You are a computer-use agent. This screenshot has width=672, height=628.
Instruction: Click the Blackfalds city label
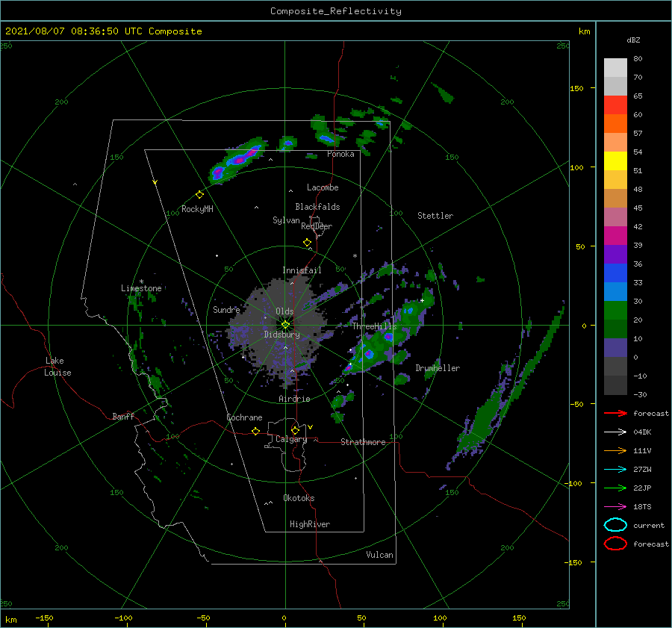point(317,207)
